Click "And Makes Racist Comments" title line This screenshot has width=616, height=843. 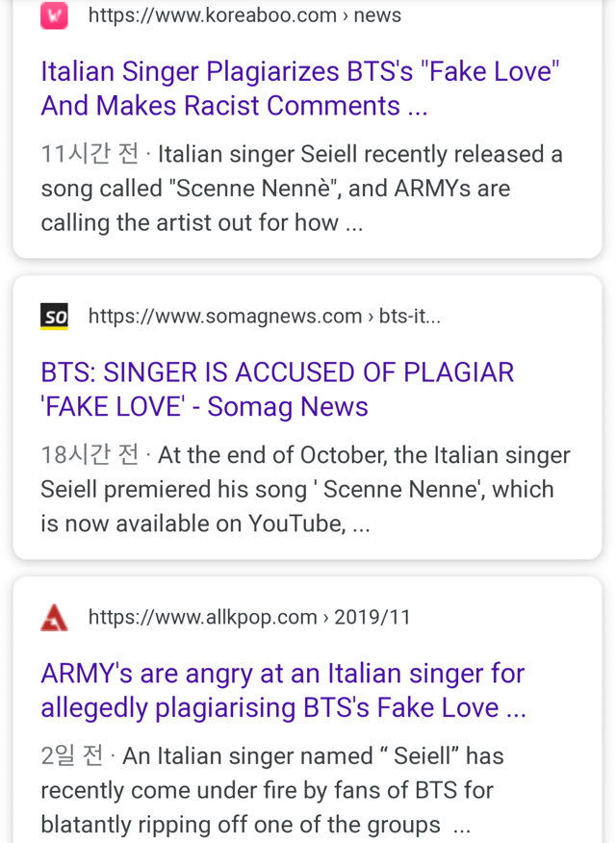click(220, 107)
